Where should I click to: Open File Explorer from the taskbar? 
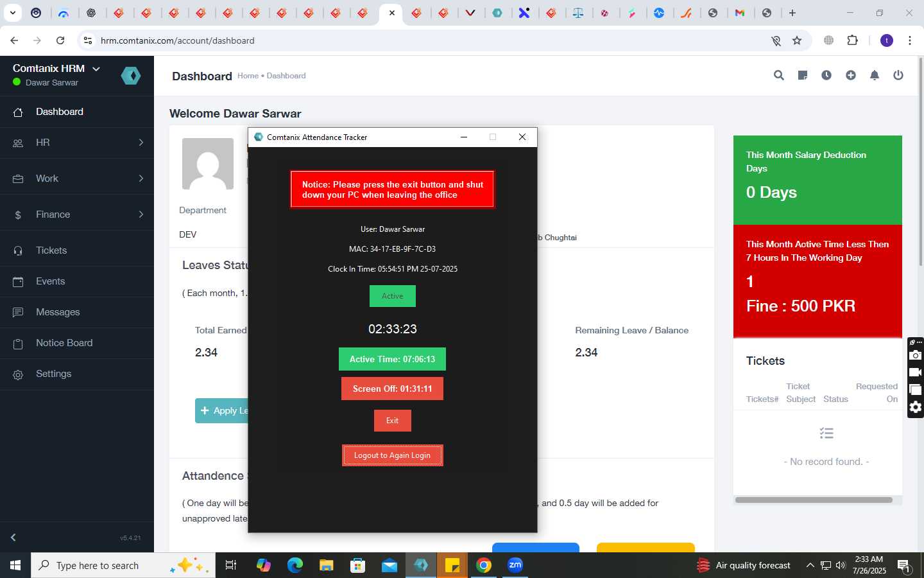(327, 565)
